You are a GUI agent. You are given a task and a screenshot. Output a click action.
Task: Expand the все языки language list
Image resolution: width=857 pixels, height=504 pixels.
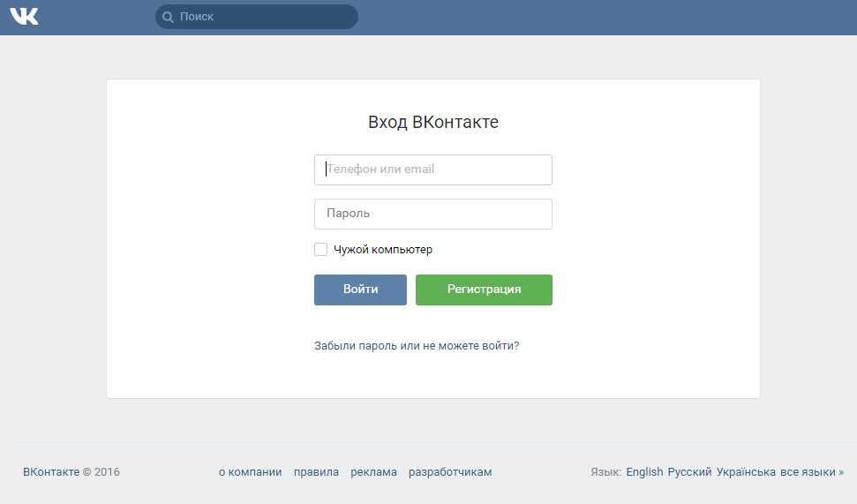click(x=811, y=472)
